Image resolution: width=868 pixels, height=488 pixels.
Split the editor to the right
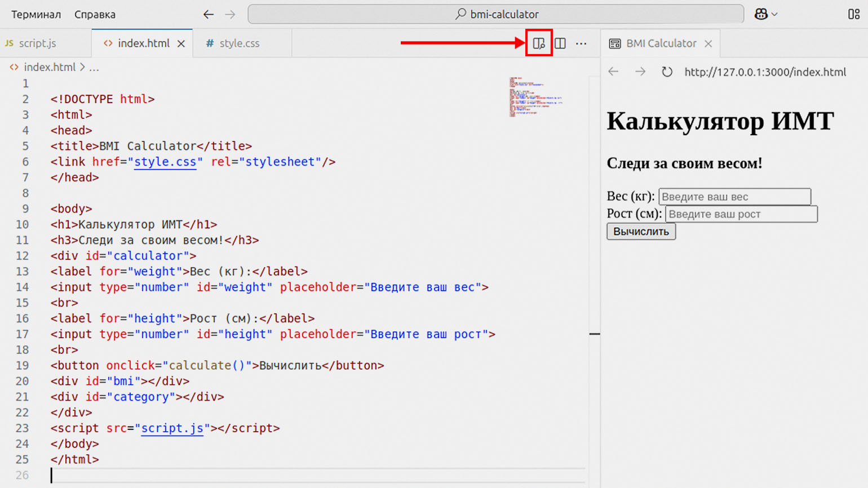(560, 43)
